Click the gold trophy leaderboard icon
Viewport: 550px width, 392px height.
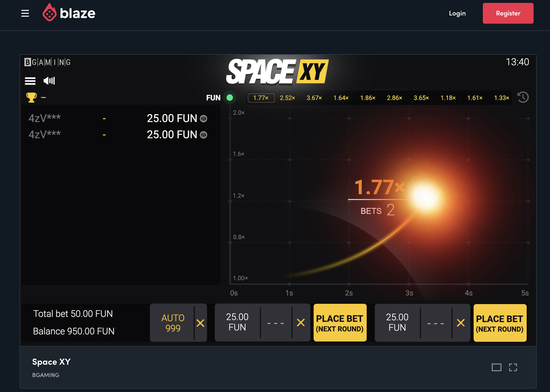tap(31, 97)
